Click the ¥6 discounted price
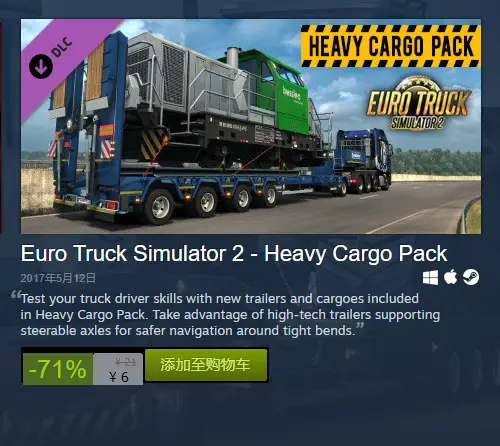Viewport: 500px width, 446px height. pos(119,377)
